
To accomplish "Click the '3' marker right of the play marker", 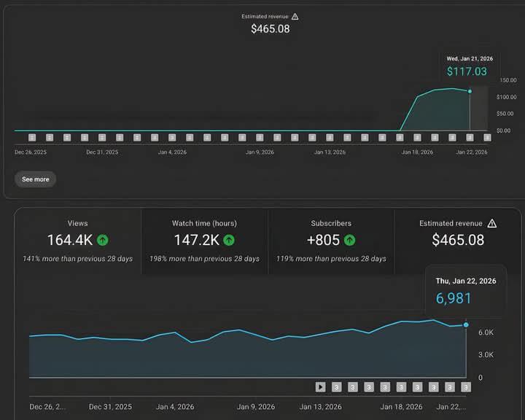I will click(337, 387).
